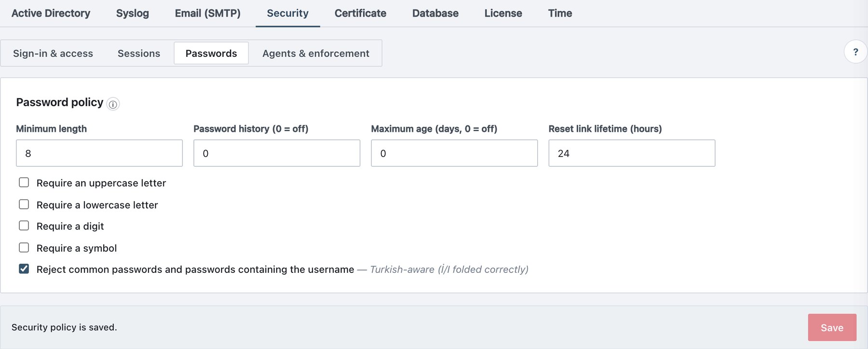
Task: Tick the Require a symbol checkbox
Action: pyautogui.click(x=24, y=248)
